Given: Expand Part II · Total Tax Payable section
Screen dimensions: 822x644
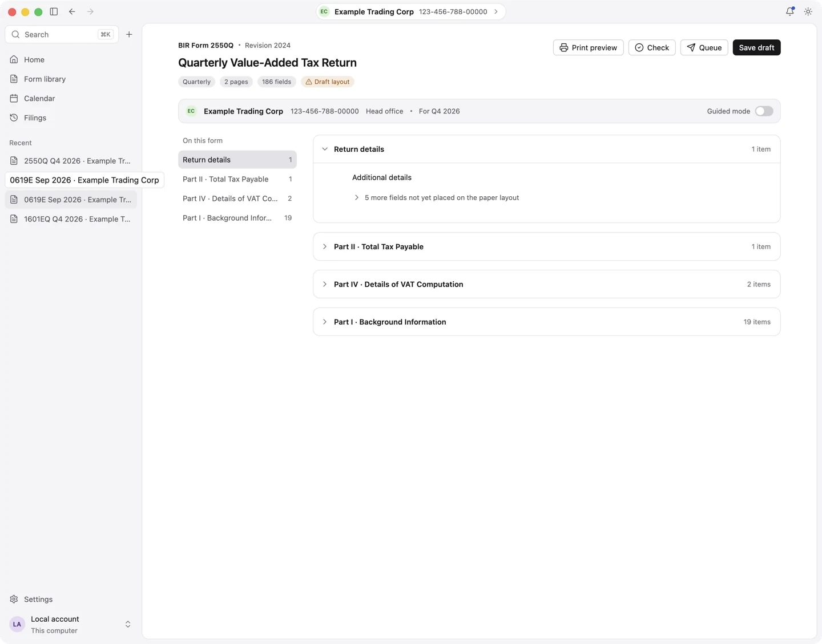Looking at the screenshot, I should pos(546,246).
